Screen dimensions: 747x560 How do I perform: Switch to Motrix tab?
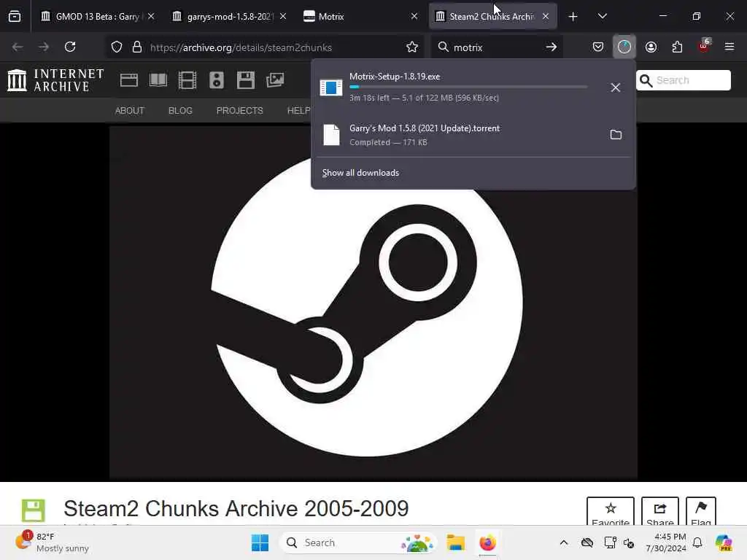pos(360,17)
